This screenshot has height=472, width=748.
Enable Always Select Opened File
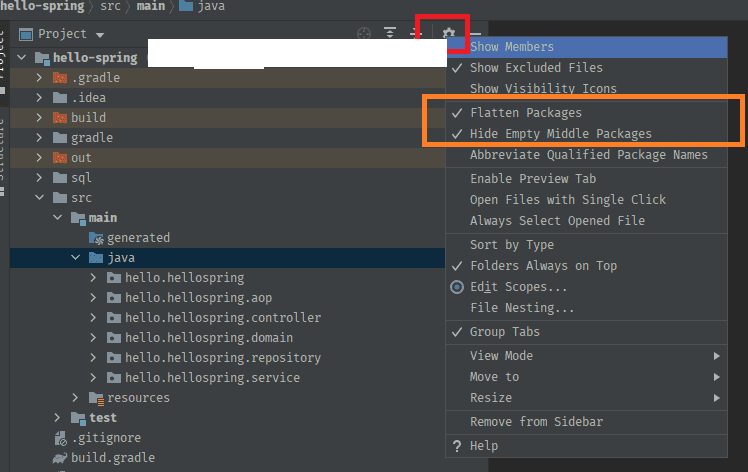pyautogui.click(x=587, y=220)
